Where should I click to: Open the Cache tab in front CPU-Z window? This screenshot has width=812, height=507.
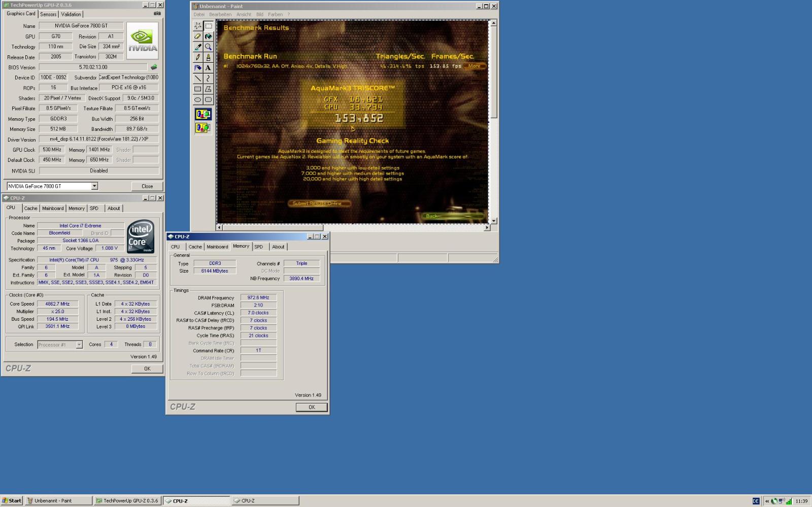pyautogui.click(x=195, y=247)
